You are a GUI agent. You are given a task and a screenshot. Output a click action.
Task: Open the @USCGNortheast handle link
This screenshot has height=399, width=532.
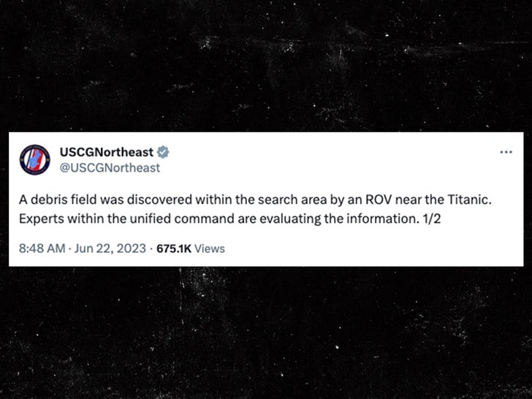pyautogui.click(x=109, y=168)
